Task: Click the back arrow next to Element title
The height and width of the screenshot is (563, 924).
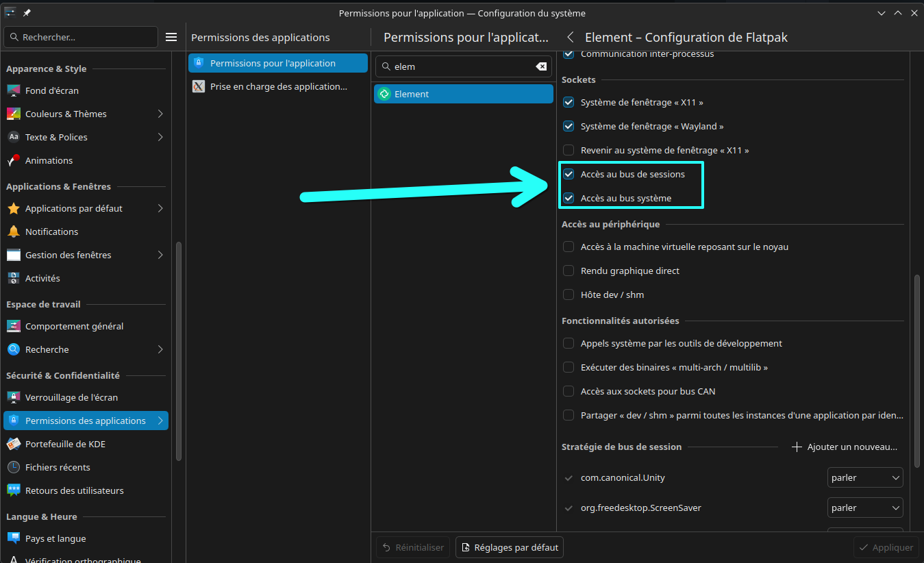Action: [x=570, y=38]
